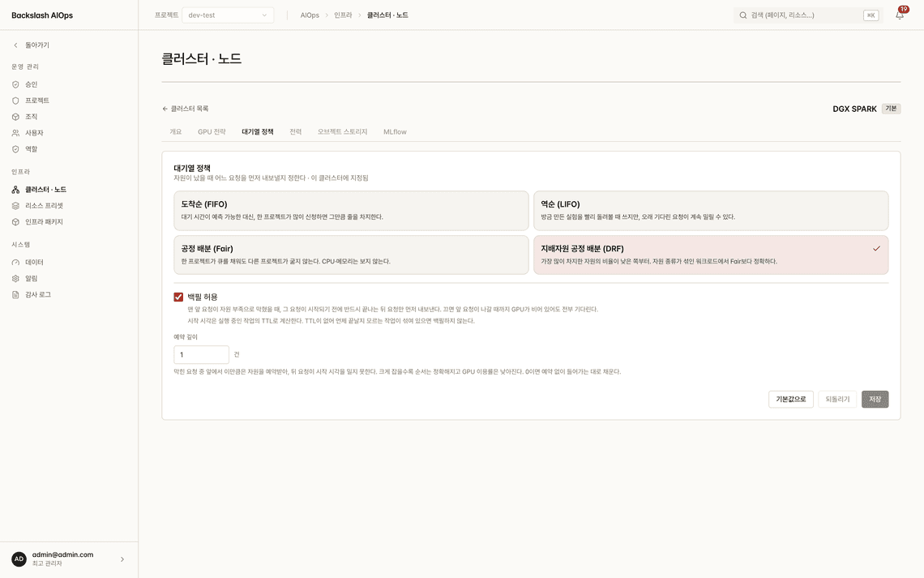
Task: Switch to the MLflow tab
Action: [395, 132]
